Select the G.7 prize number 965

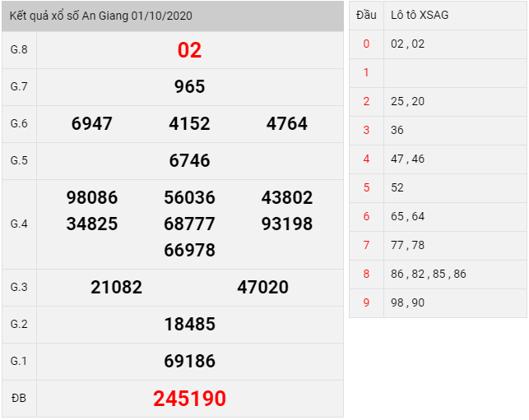[x=189, y=86]
